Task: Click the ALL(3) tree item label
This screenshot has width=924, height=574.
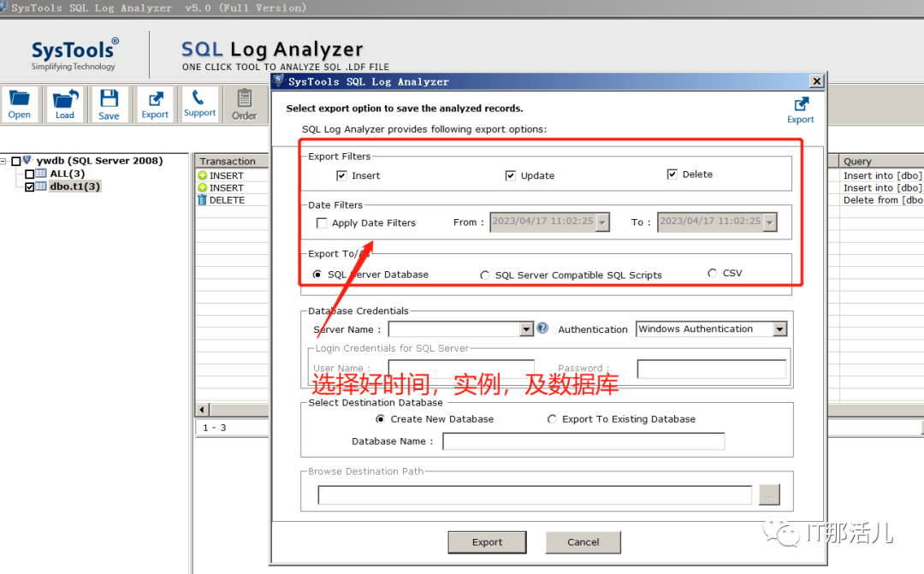Action: pyautogui.click(x=68, y=174)
